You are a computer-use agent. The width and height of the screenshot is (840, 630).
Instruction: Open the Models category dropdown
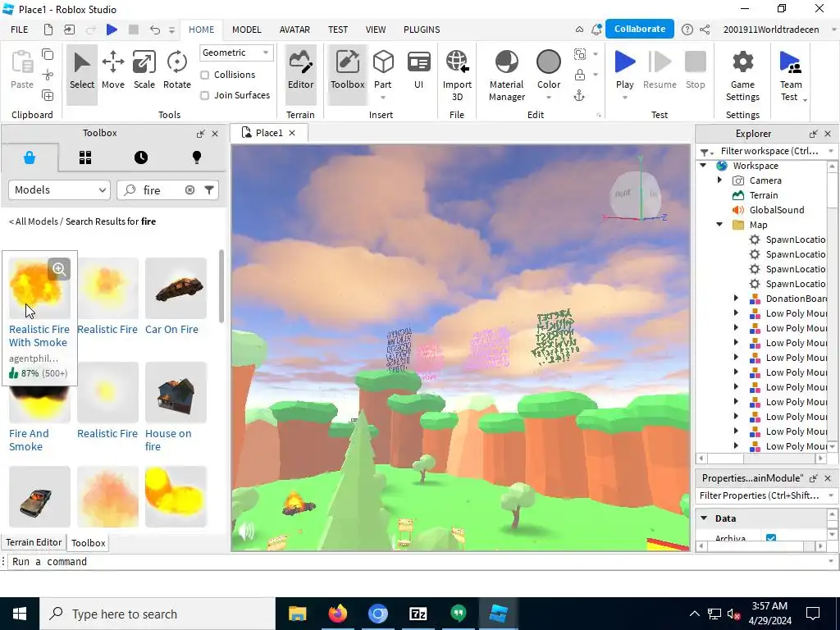(59, 190)
